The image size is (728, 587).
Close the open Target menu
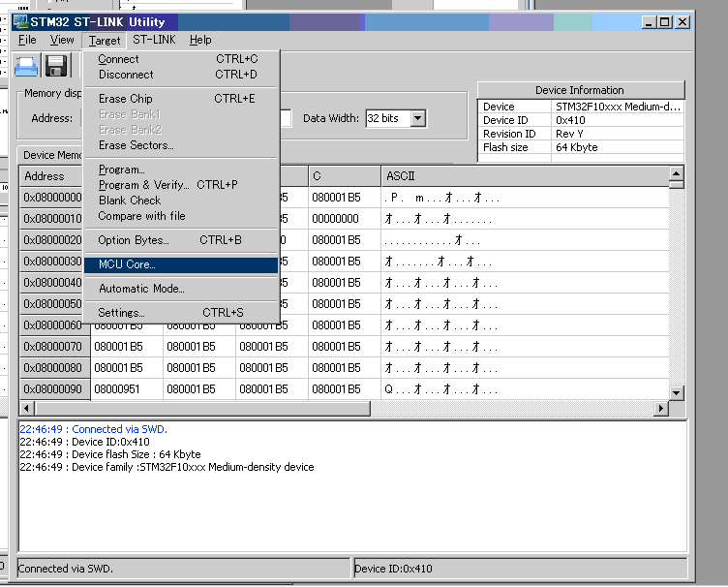coord(105,41)
